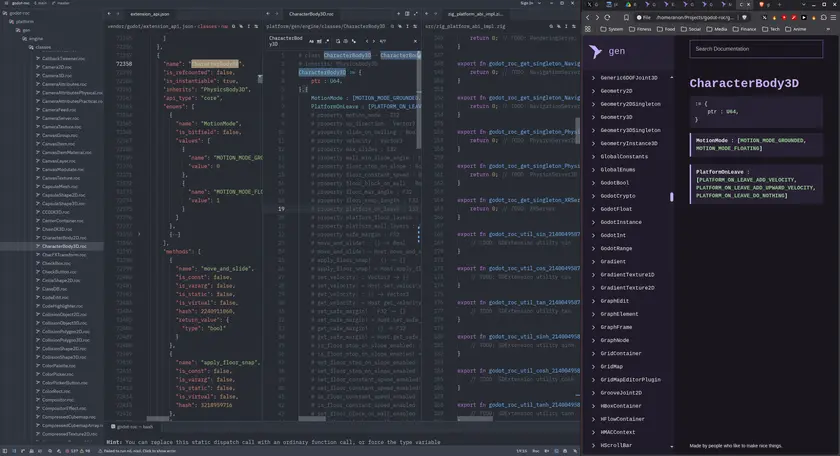The width and height of the screenshot is (840, 456).
Task: Close the CharacterBody3D search bar in editor
Action: tap(415, 41)
